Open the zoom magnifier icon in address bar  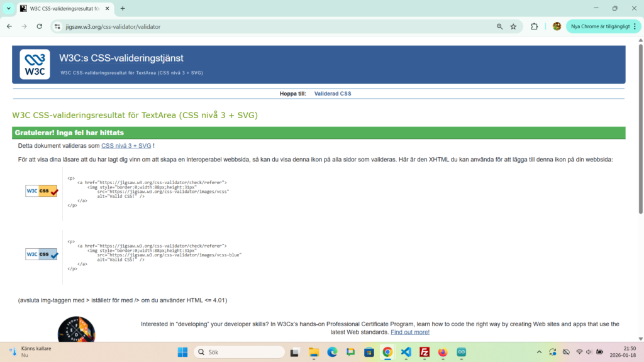499,26
